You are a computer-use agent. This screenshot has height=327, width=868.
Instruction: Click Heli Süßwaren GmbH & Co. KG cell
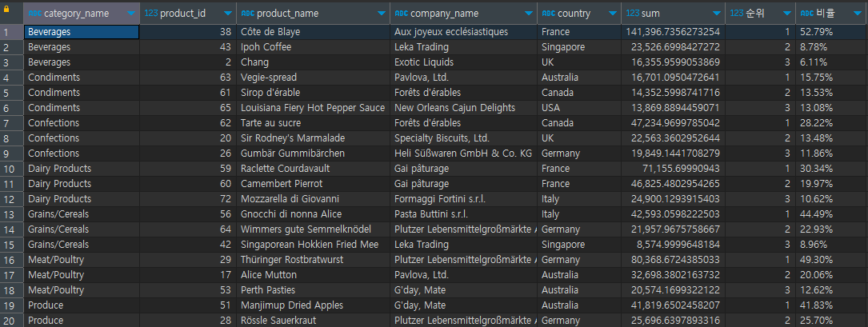[x=463, y=154]
